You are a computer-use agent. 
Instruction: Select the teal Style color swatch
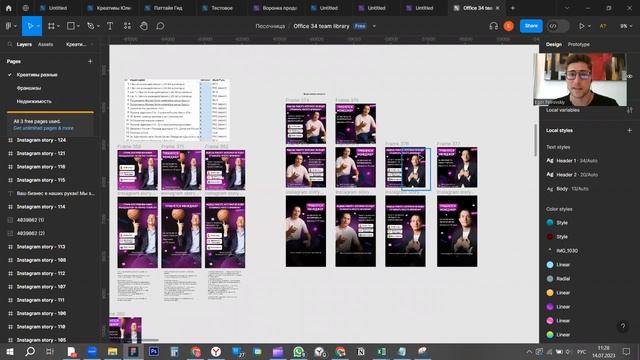pos(550,222)
